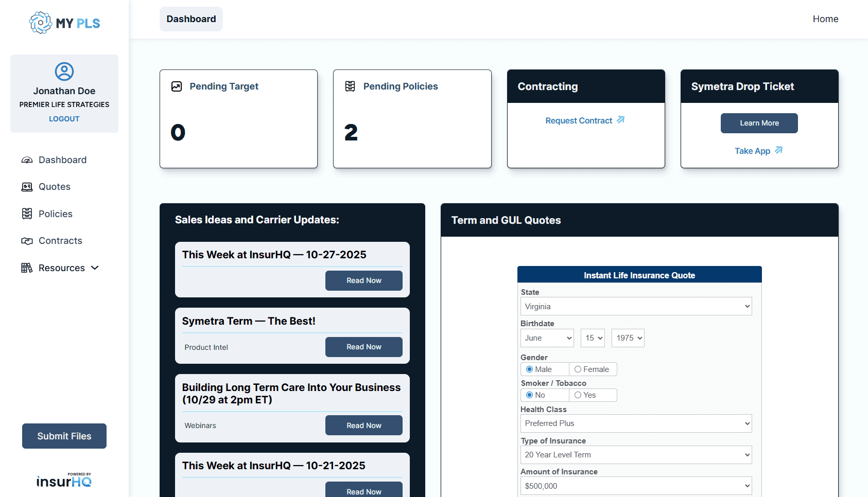Read Now for InsurHQ 10-27-2025 update
The image size is (868, 497).
point(364,280)
